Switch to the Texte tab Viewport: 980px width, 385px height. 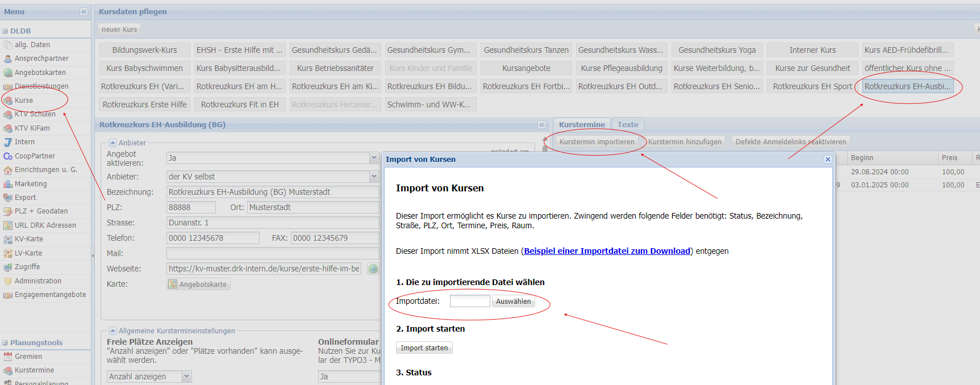pos(628,124)
